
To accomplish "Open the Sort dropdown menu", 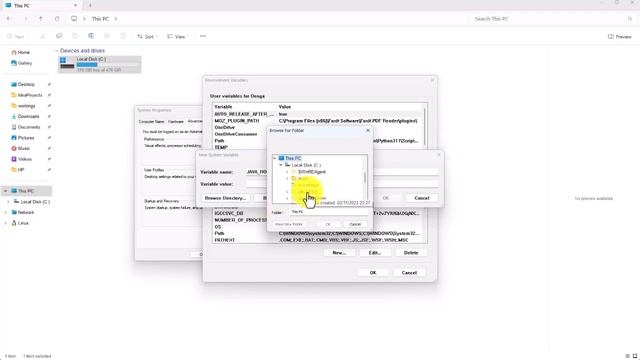I will [147, 36].
